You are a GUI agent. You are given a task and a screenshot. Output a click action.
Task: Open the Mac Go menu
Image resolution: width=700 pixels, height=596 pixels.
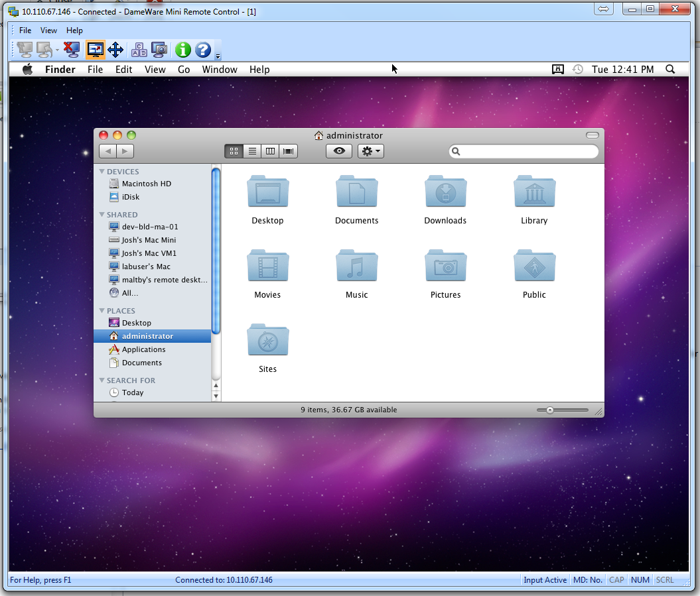tap(184, 70)
